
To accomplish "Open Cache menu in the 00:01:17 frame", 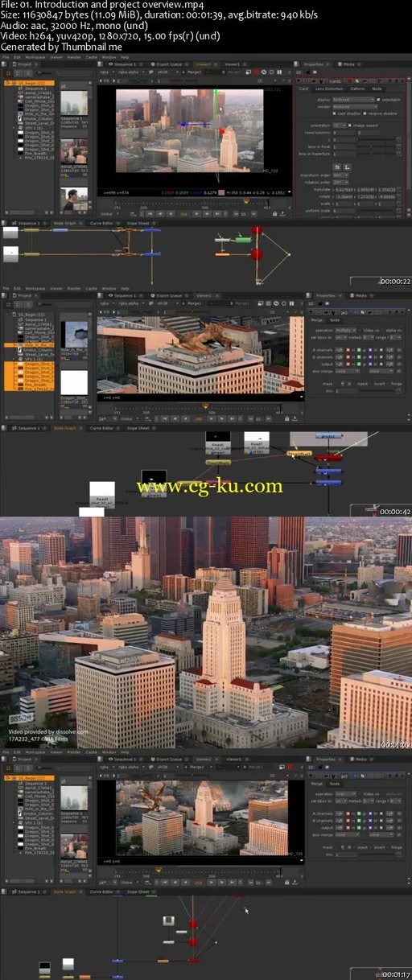I will pos(91,753).
